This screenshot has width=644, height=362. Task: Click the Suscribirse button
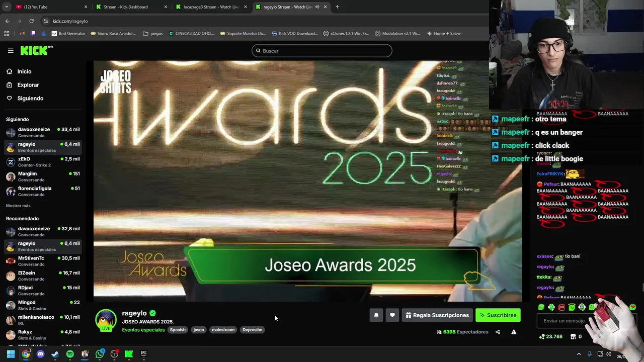click(498, 315)
